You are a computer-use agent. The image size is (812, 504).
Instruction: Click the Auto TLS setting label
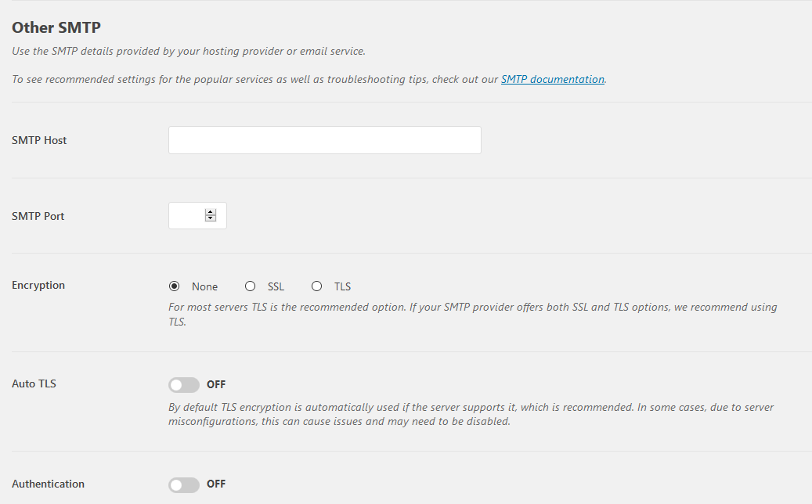[34, 384]
